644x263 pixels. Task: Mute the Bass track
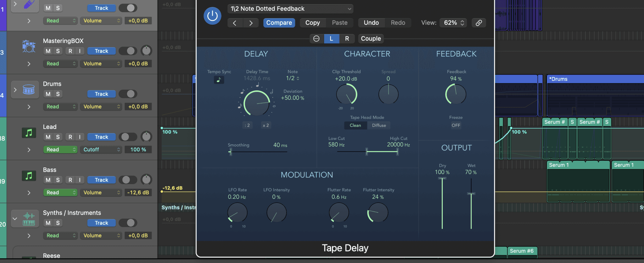[48, 180]
